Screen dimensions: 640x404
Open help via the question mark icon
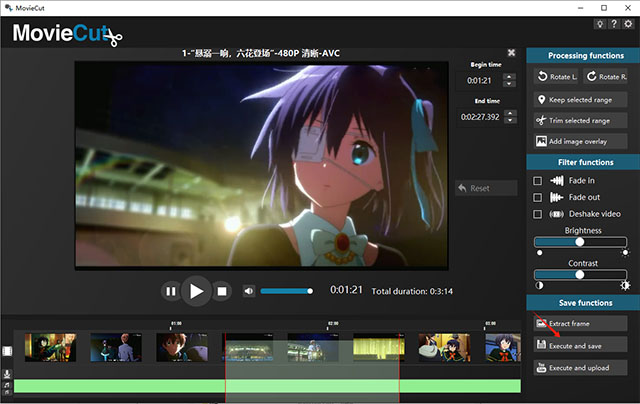[613, 23]
